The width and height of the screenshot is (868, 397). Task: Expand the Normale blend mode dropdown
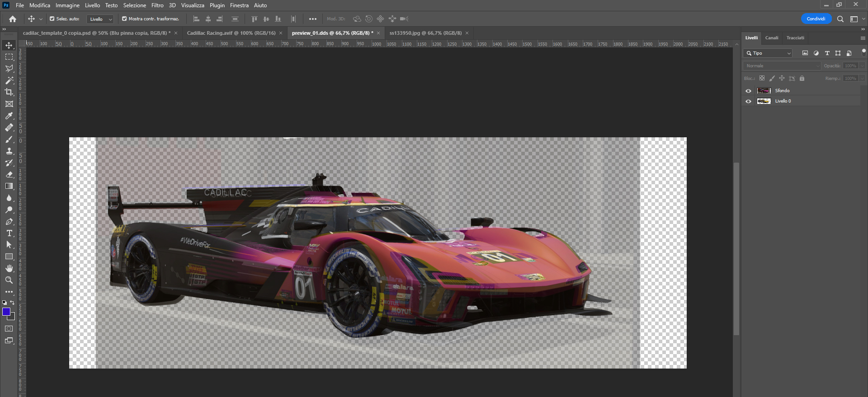point(781,66)
